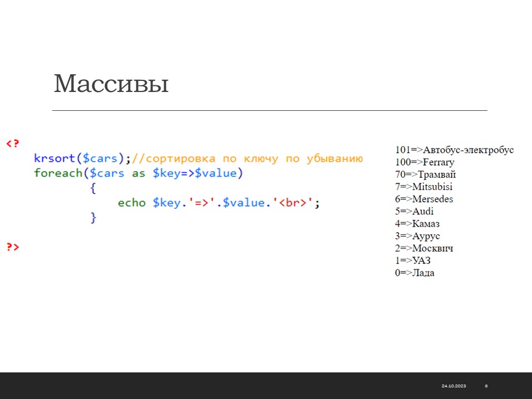
Task: Click output line "100=>Ferrary"
Action: click(424, 162)
